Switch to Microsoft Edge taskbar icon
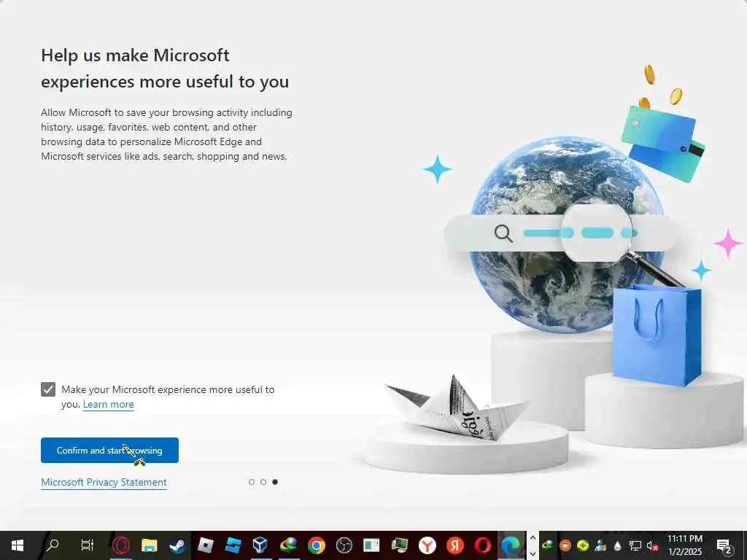This screenshot has height=560, width=747. click(511, 545)
